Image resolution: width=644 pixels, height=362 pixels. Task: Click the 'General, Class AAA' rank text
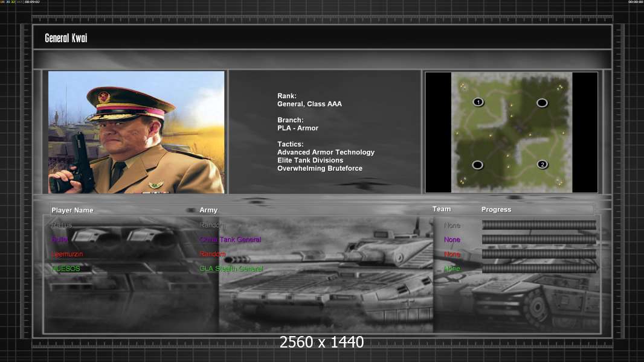pyautogui.click(x=309, y=104)
